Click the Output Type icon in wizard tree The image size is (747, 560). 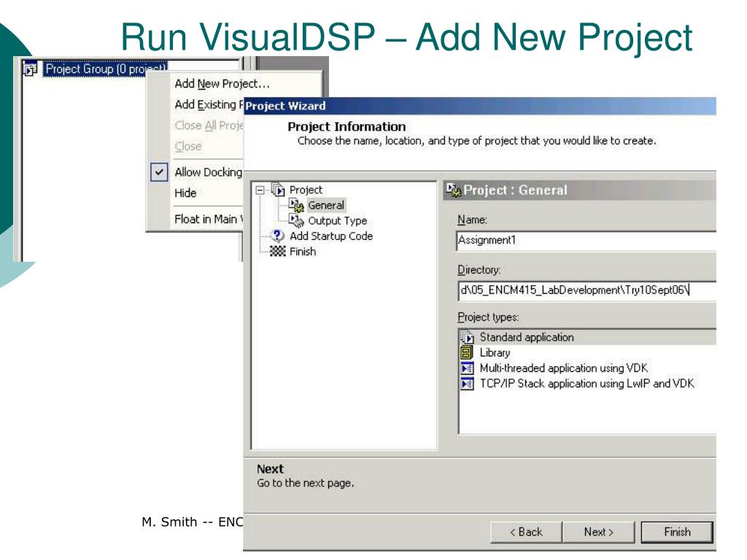(296, 220)
